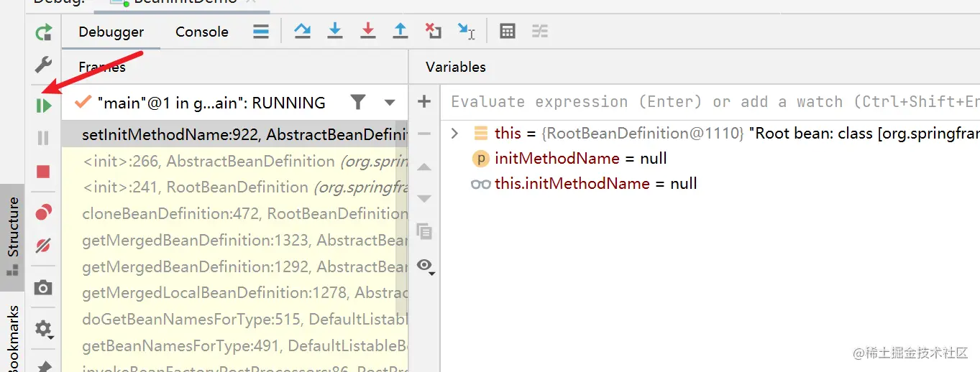Viewport: 980px width, 372px height.
Task: Select this.initMethodName watch entry
Action: [x=584, y=183]
